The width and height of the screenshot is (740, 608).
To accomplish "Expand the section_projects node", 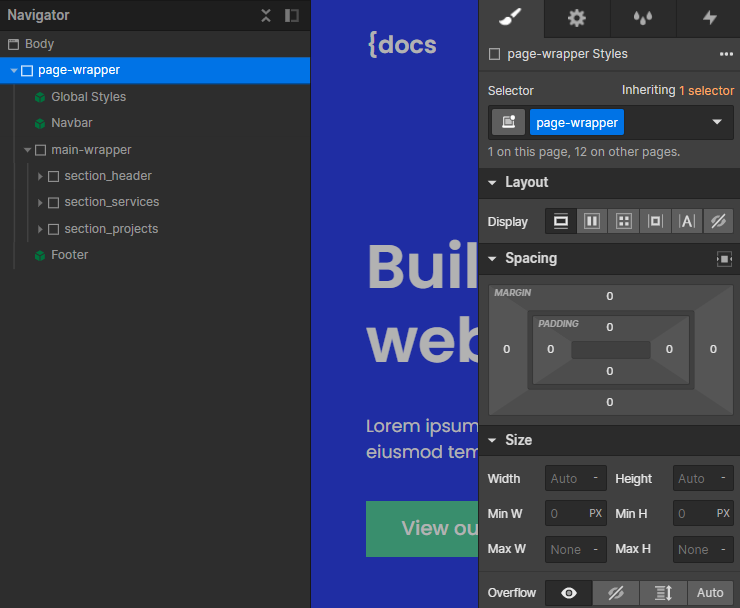I will 40,229.
